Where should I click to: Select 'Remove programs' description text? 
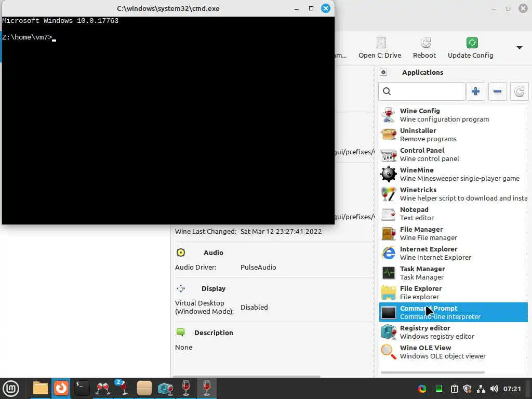click(428, 139)
